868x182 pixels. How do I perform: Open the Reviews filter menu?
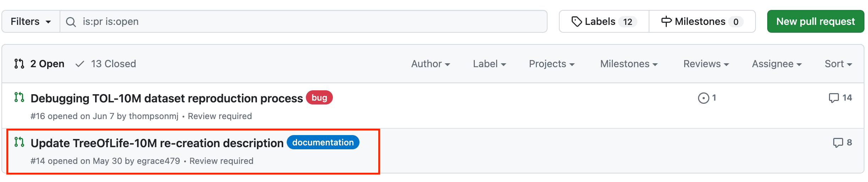click(706, 64)
